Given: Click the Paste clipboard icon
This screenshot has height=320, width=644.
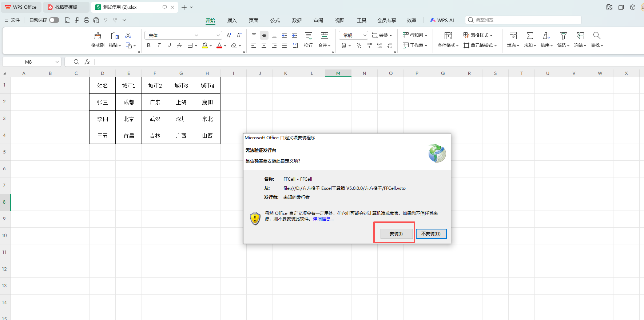Looking at the screenshot, I should coord(115,36).
